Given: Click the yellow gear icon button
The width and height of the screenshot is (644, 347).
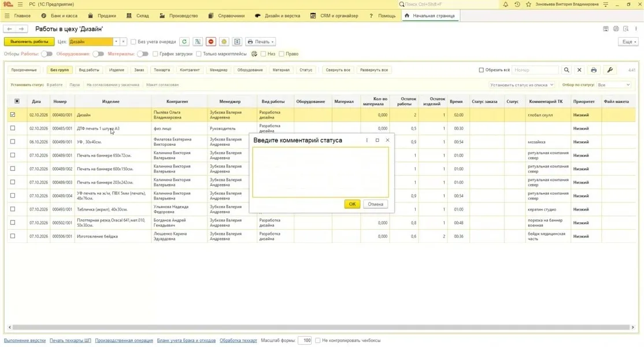Looking at the screenshot, I should point(224,42).
